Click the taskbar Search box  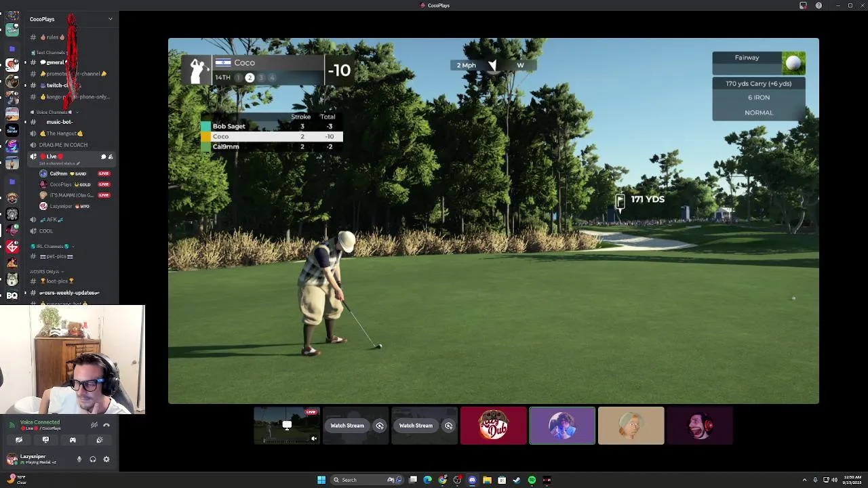[367, 480]
